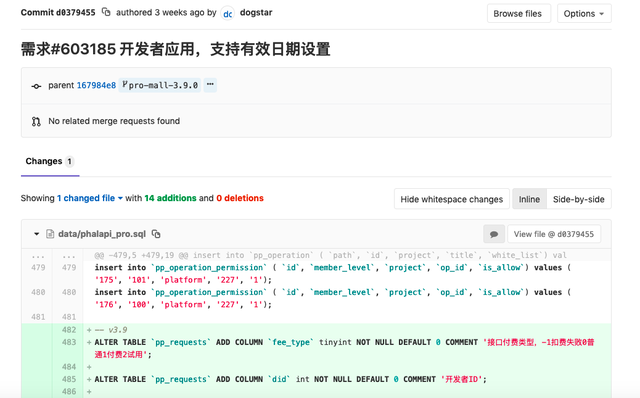Screen dimensions: 640x398
Task: Collapse the data/phalapi_pro.sql diff
Action: click(36, 234)
